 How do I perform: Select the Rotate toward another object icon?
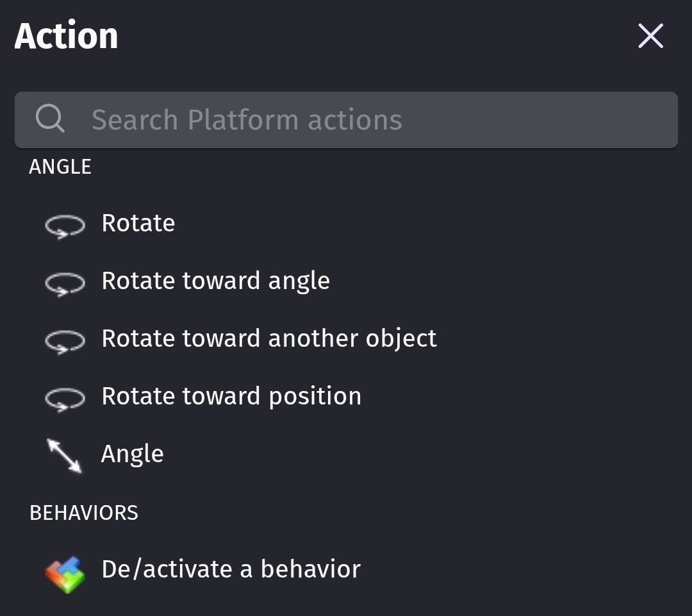[65, 342]
